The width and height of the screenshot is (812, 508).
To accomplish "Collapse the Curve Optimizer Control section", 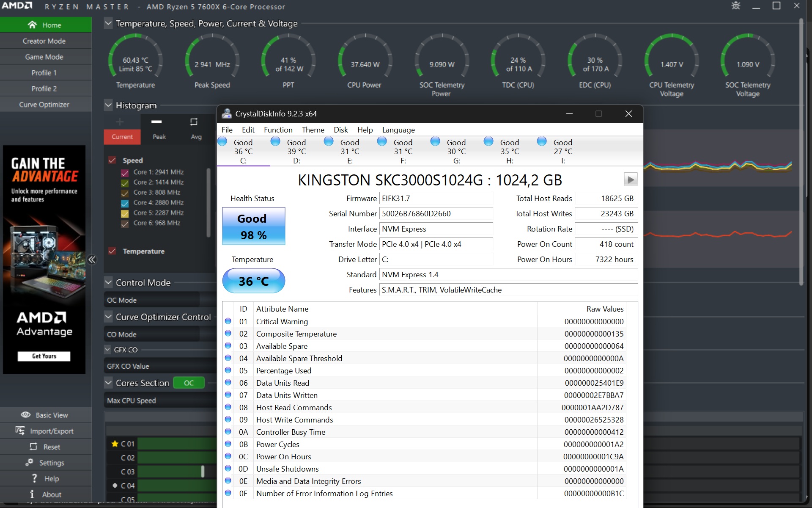I will [108, 317].
